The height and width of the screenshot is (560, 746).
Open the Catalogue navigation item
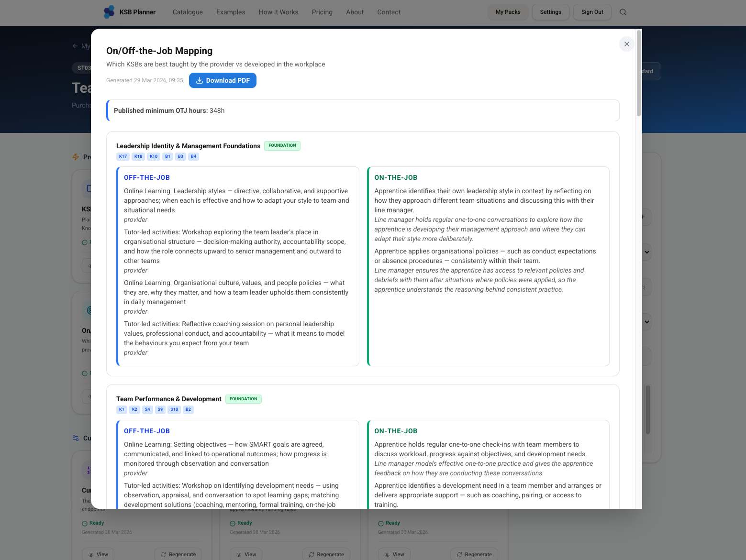pyautogui.click(x=187, y=12)
